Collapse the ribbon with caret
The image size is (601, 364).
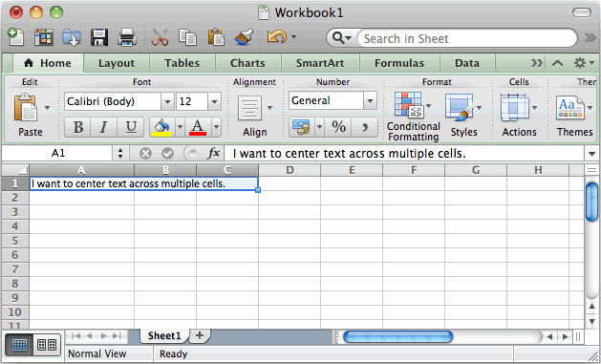click(x=557, y=63)
